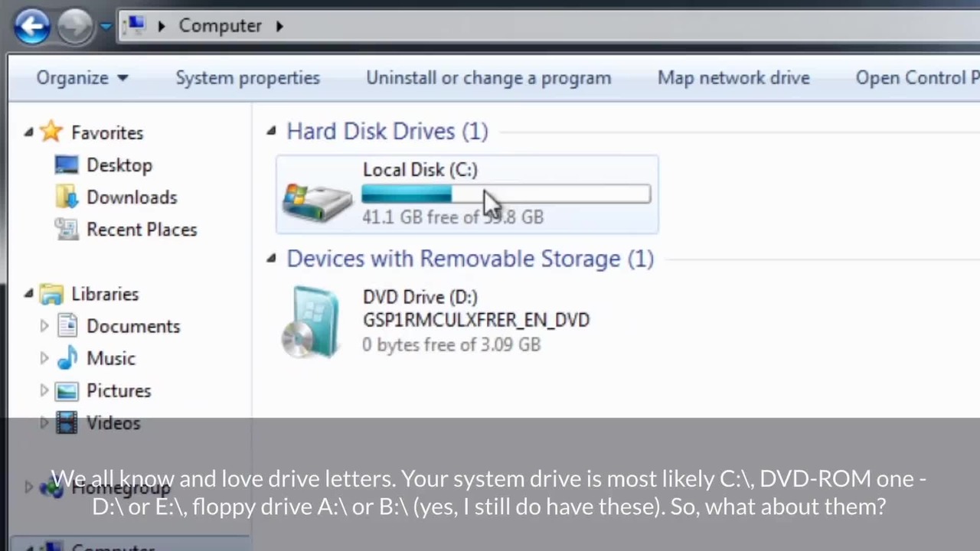Click the Pictures library icon
980x551 pixels.
[x=67, y=391]
